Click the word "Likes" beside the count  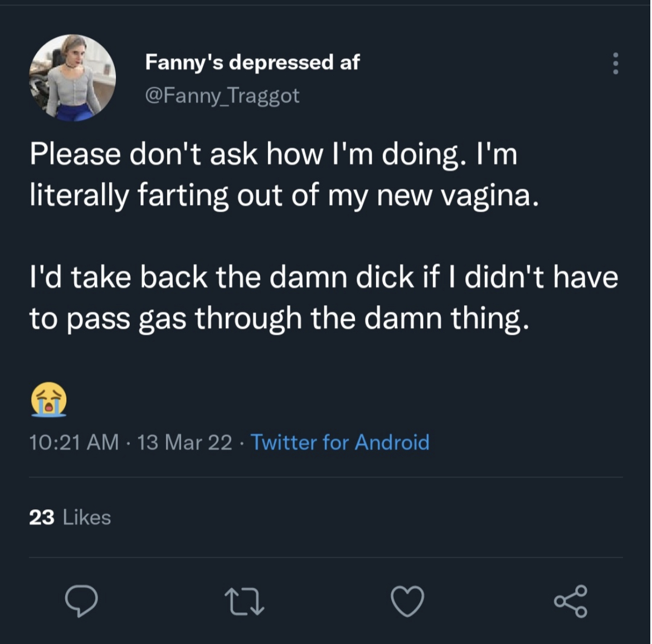coord(87,518)
